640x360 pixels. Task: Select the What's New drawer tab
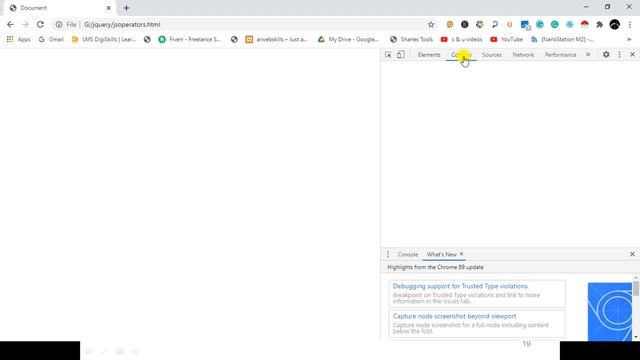(x=441, y=254)
